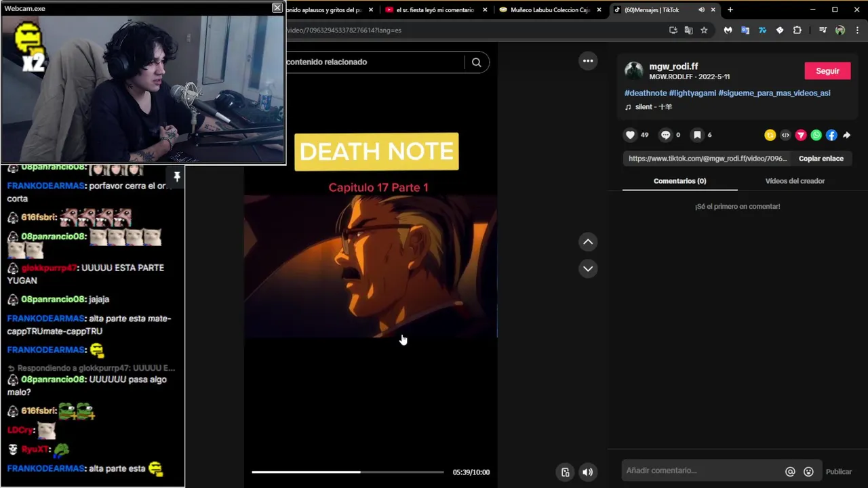Close the Webcam.exe window
Viewport: 868px width, 488px height.
pos(277,7)
